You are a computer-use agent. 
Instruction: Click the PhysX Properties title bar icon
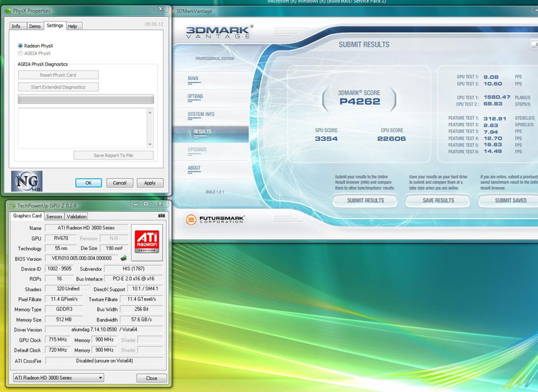pos(8,11)
